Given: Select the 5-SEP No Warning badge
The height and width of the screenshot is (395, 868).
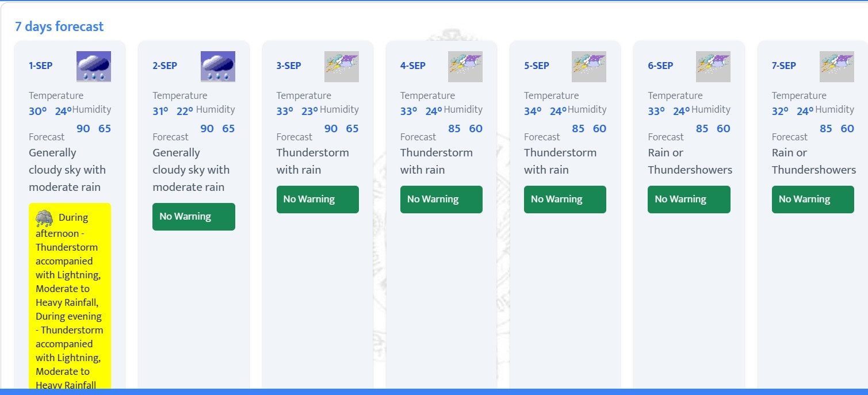Looking at the screenshot, I should [x=565, y=200].
